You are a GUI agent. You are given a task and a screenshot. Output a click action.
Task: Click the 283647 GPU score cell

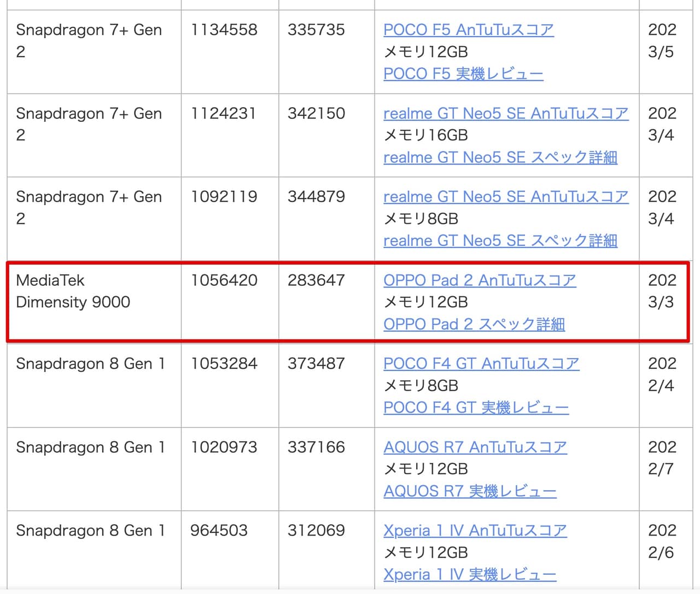click(316, 280)
